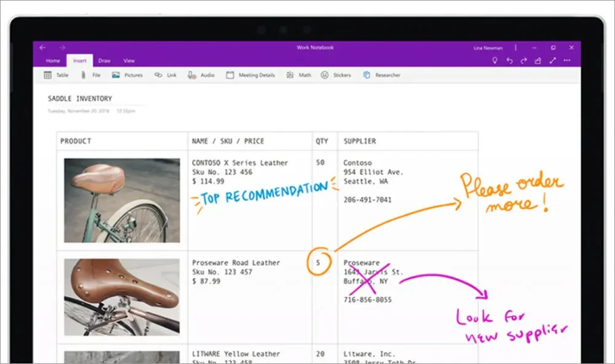Click the SADDLE INVENTORY page title
Screen dimensions: 615x364
coord(79,98)
